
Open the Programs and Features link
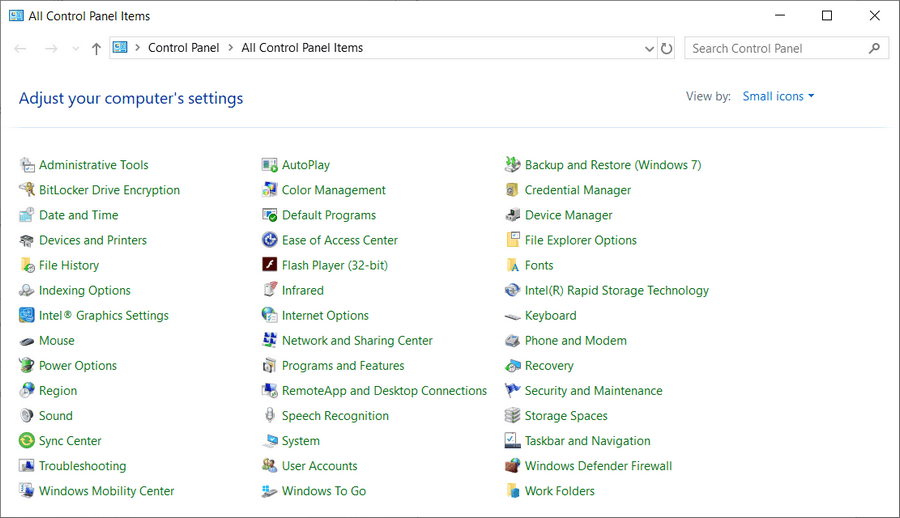pos(343,366)
